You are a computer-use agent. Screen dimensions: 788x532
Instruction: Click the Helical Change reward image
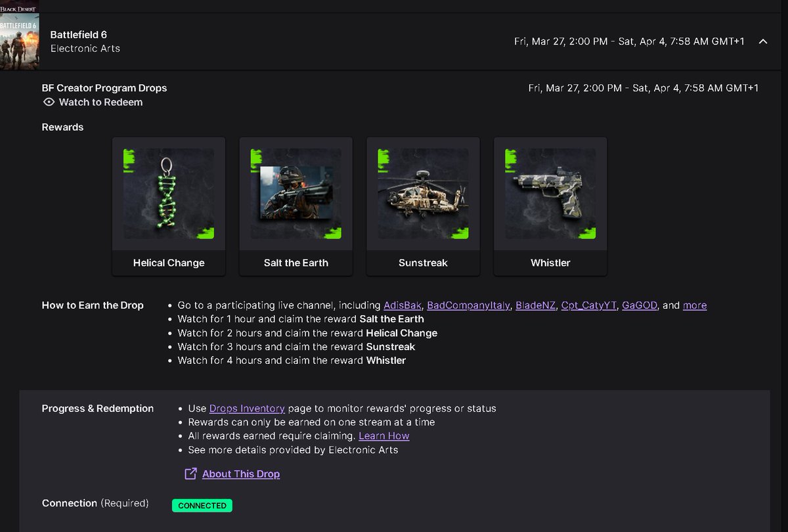169,194
